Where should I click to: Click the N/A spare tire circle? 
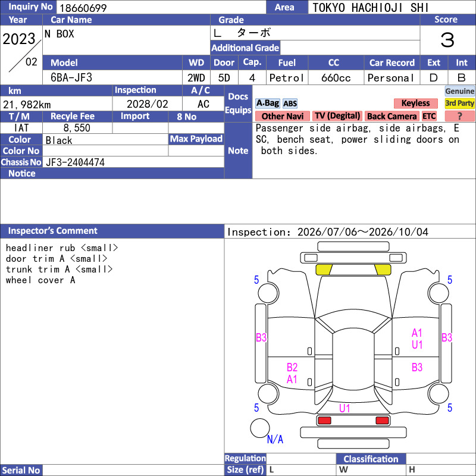click(x=260, y=428)
